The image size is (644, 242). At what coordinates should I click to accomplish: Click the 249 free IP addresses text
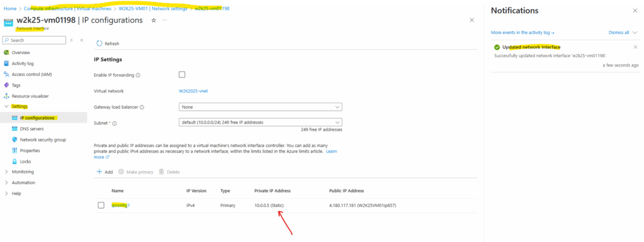(321, 129)
